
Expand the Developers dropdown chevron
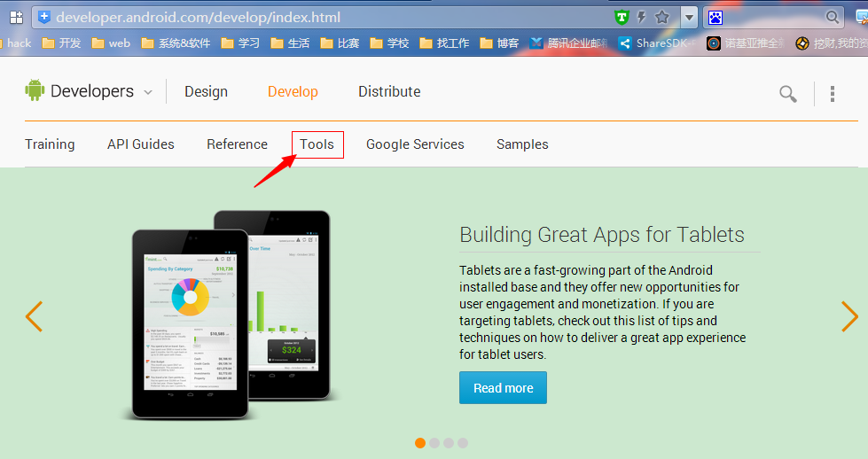[x=148, y=92]
